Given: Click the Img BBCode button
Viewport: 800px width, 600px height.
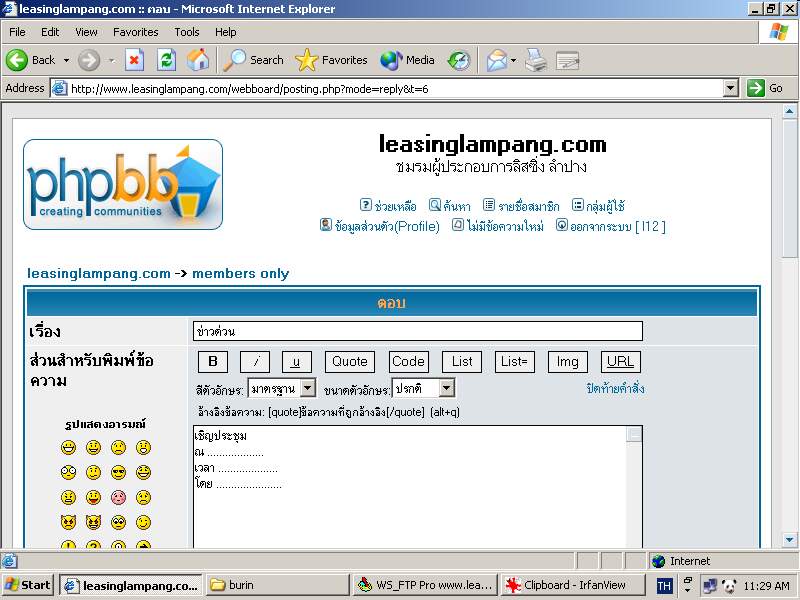Looking at the screenshot, I should pos(567,362).
